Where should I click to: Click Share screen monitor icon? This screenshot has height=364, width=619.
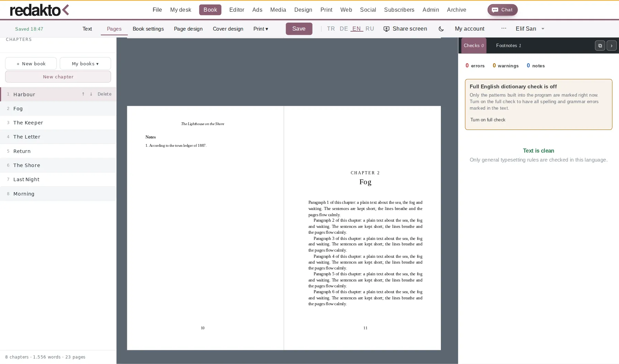[x=387, y=29]
